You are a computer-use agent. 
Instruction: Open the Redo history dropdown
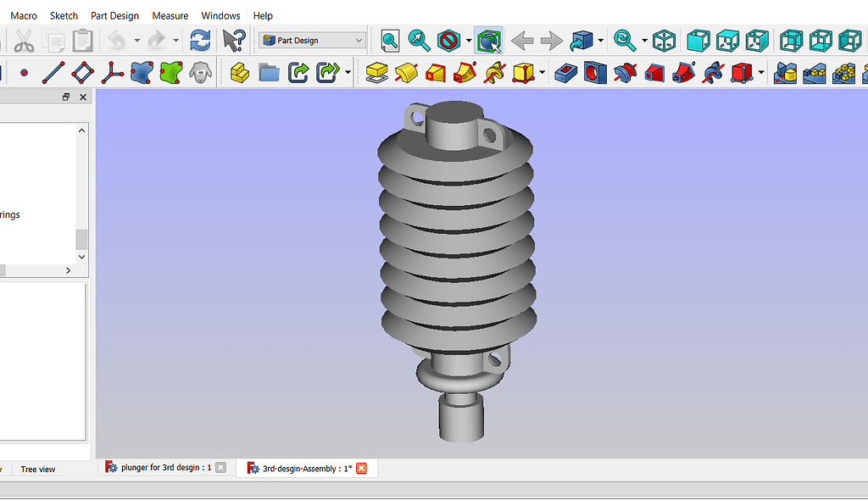click(175, 39)
